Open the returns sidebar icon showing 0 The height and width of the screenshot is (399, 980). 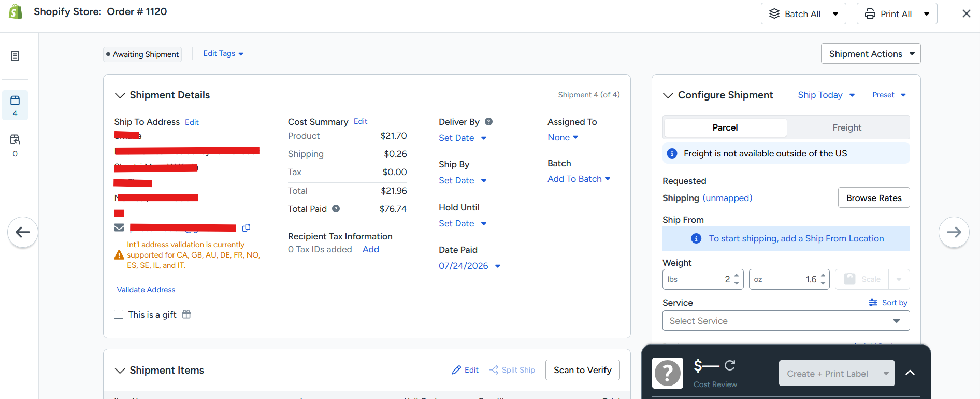pyautogui.click(x=15, y=145)
